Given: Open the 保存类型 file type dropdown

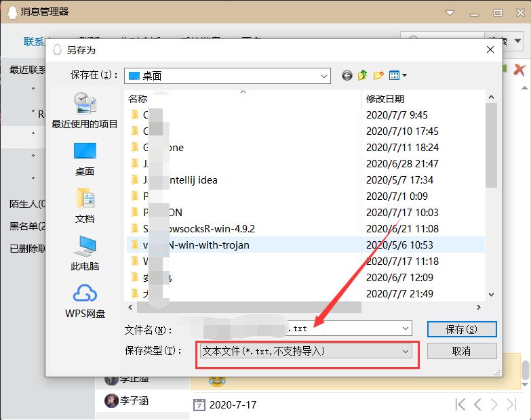Looking at the screenshot, I should coord(406,351).
